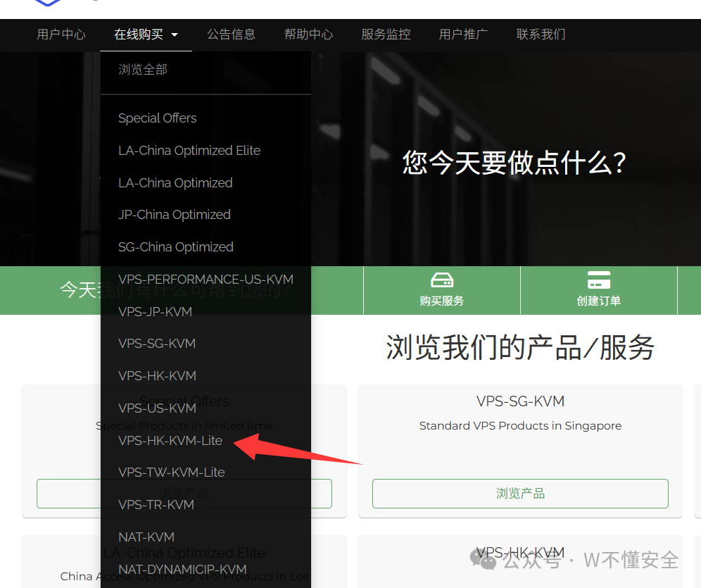Viewport: 701px width, 588px height.
Task: Go to 帮助中心 in navigation bar
Action: [x=308, y=34]
